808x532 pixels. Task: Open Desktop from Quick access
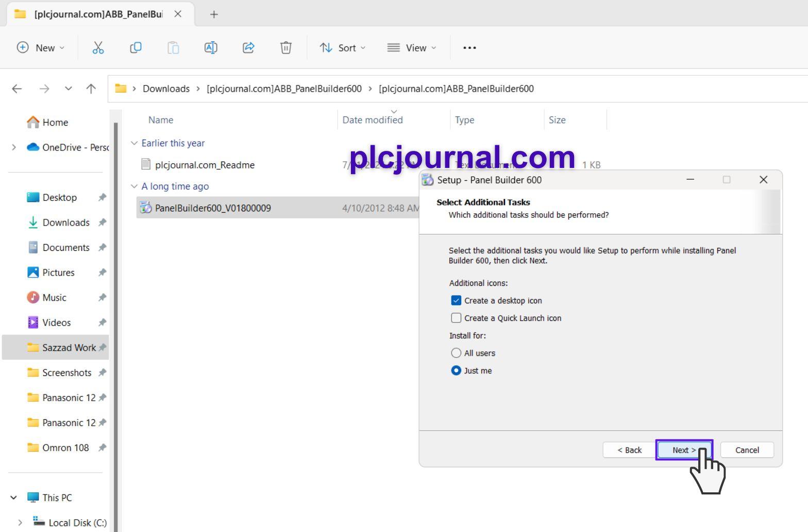(59, 197)
